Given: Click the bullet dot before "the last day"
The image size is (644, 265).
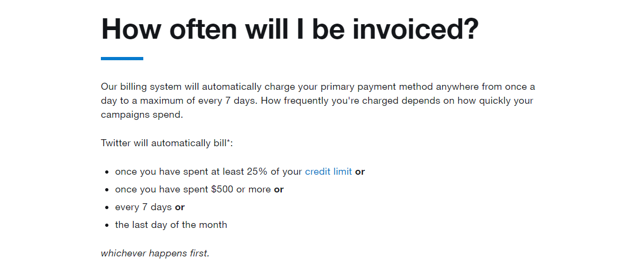Looking at the screenshot, I should pos(108,225).
